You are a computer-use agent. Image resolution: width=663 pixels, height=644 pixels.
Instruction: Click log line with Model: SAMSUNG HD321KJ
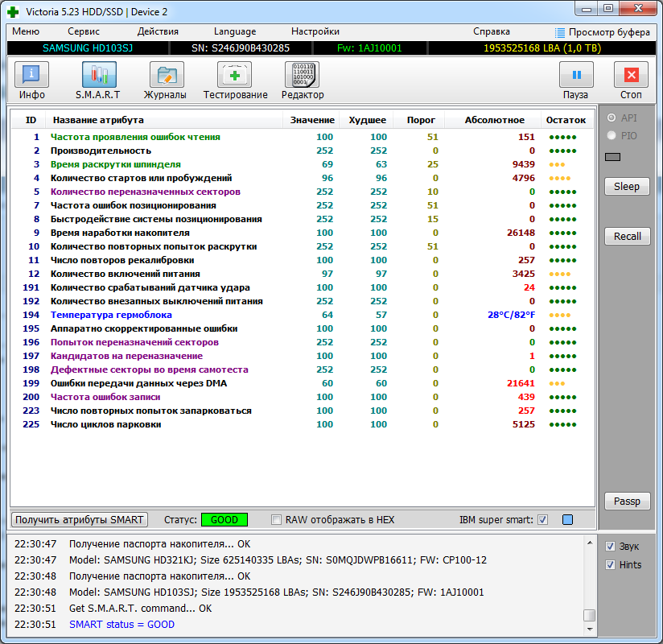(278, 560)
